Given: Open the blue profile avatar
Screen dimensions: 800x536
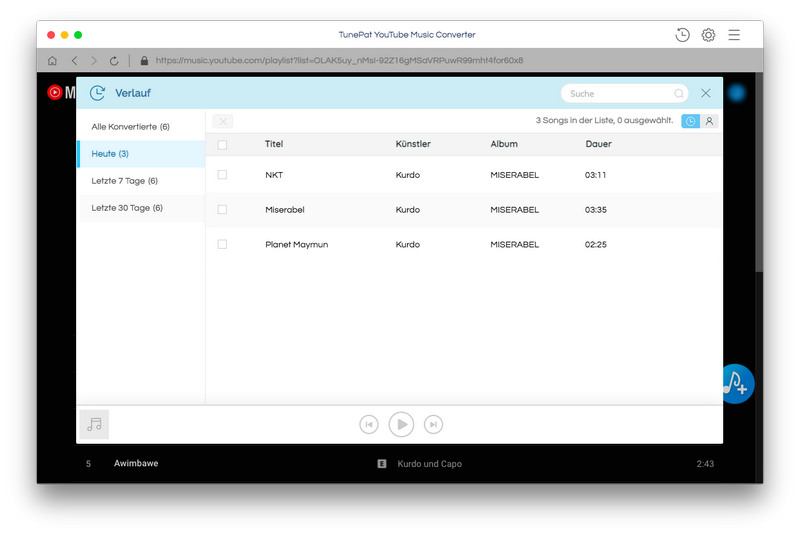Looking at the screenshot, I should point(736,93).
